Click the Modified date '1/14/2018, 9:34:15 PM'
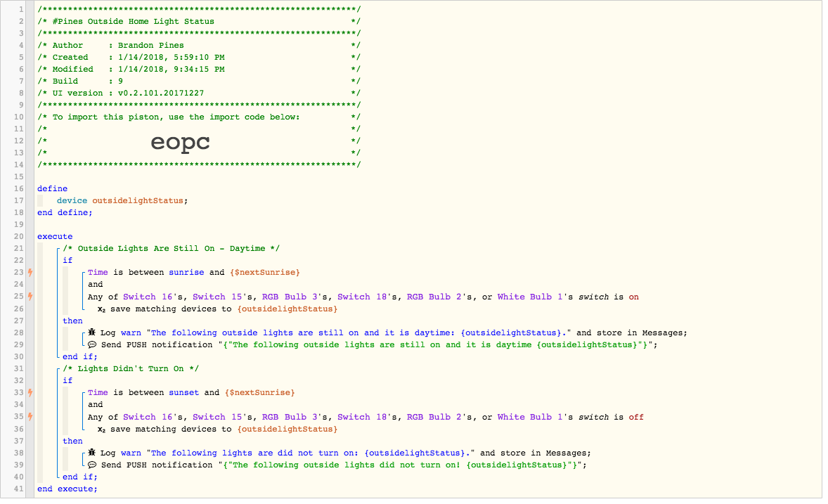828x504 pixels. point(171,69)
